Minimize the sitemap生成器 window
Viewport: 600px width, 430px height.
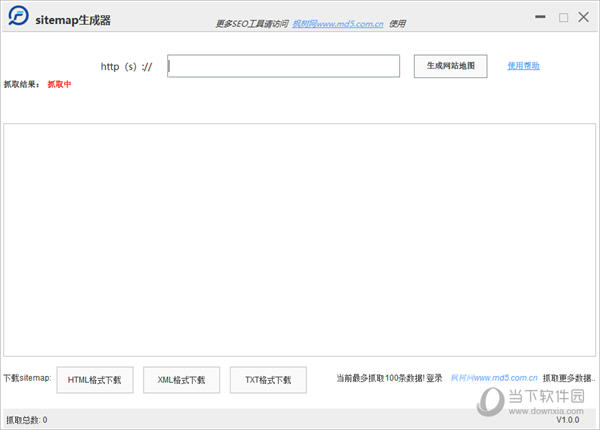coord(540,17)
